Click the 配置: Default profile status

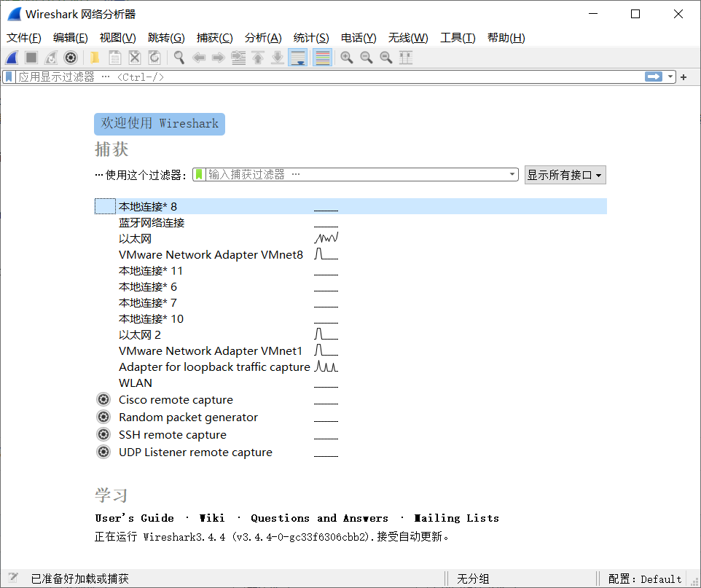tap(645, 579)
